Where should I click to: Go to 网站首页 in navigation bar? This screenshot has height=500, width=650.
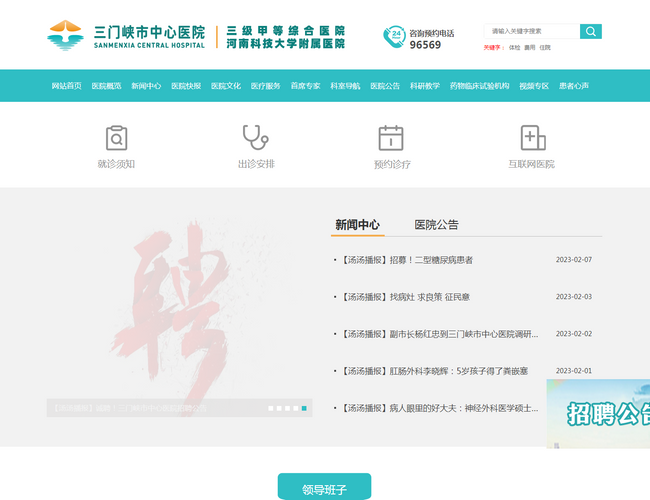coord(67,86)
